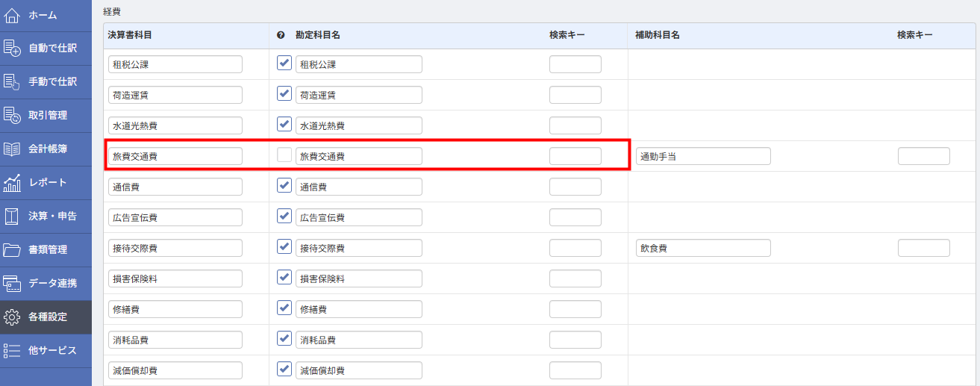Open the manual journal entry (手動で仕訳) icon
This screenshot has height=386, width=980.
pyautogui.click(x=12, y=82)
